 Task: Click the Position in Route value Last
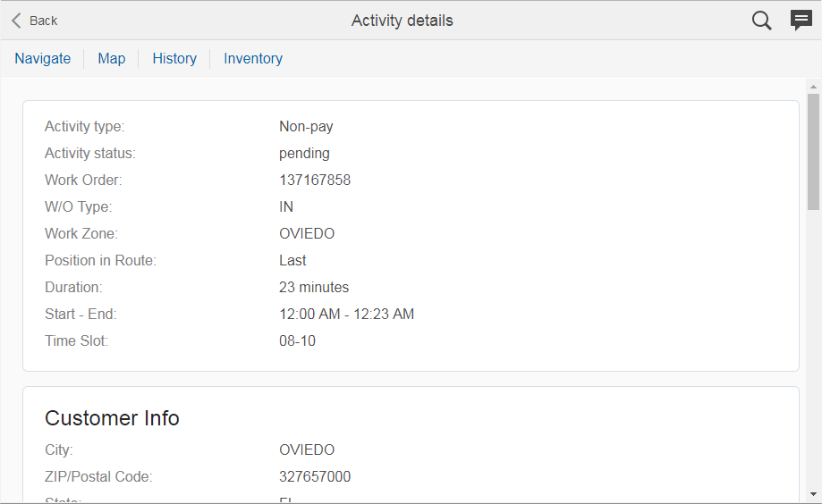pyautogui.click(x=292, y=261)
